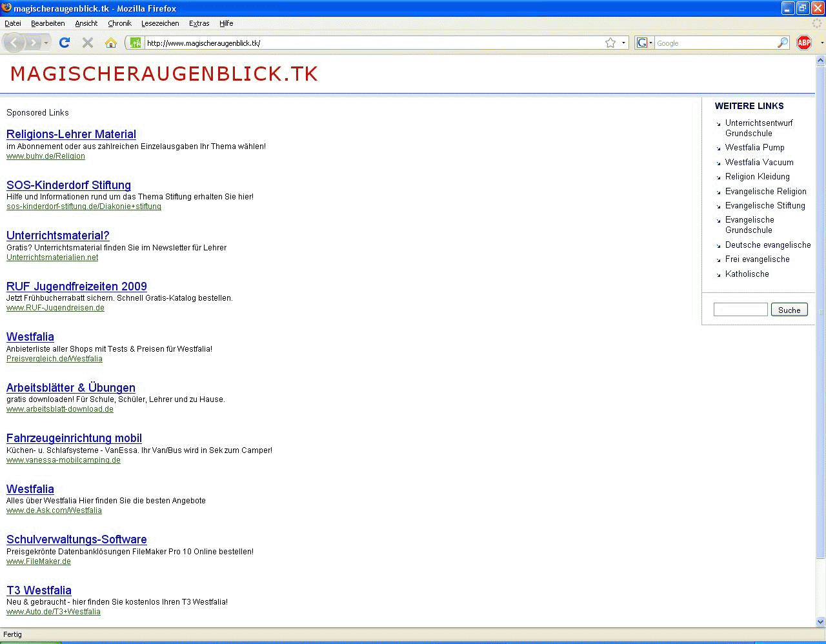This screenshot has height=644, width=826.
Task: Go to the Home page
Action: click(x=111, y=43)
